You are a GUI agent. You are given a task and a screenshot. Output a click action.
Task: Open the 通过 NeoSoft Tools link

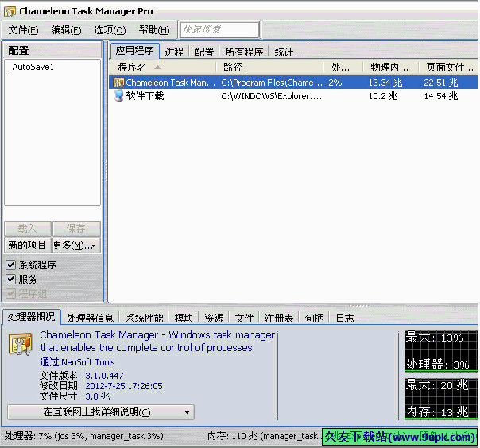(77, 362)
